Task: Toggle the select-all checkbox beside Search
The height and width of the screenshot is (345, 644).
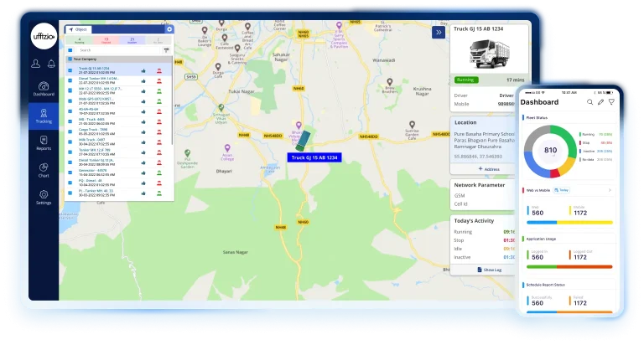Action: 70,50
